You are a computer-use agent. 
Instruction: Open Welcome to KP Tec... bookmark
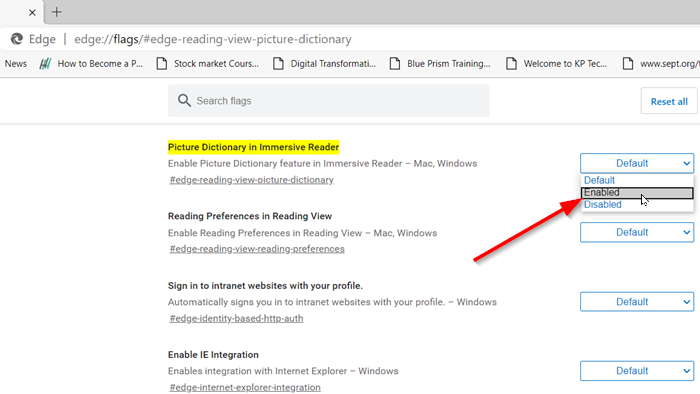pyautogui.click(x=557, y=64)
